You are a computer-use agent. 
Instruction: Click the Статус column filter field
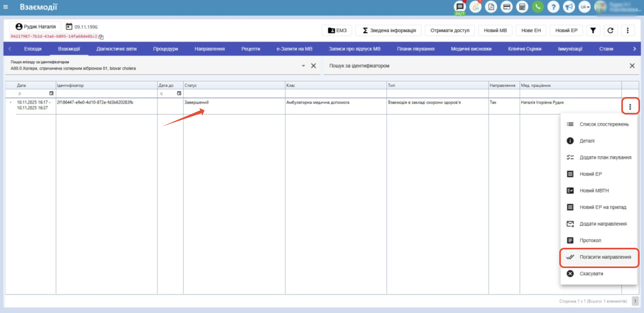(234, 93)
